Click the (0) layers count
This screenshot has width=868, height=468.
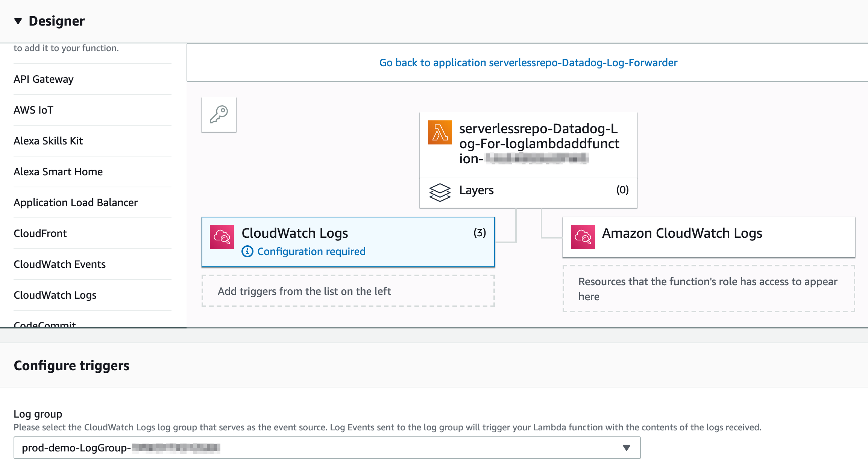[622, 190]
